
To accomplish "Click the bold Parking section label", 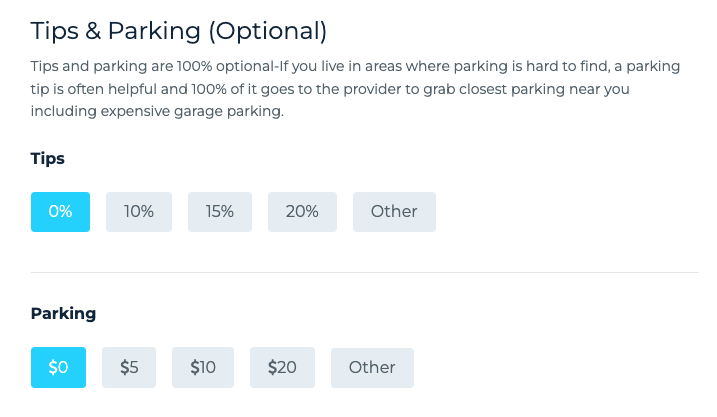I will (x=63, y=313).
